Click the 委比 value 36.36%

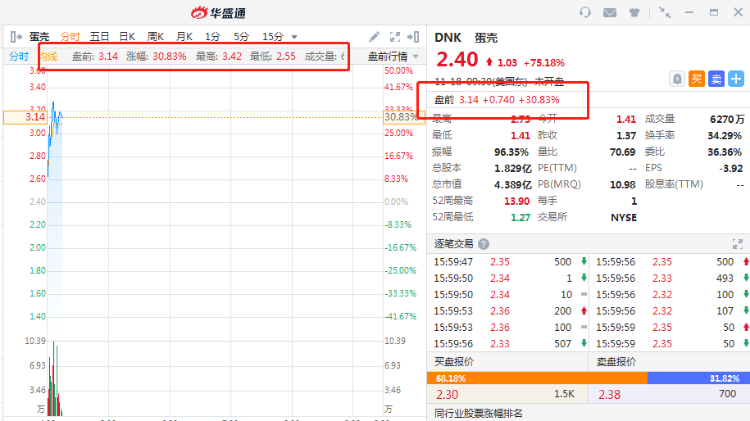click(x=725, y=152)
